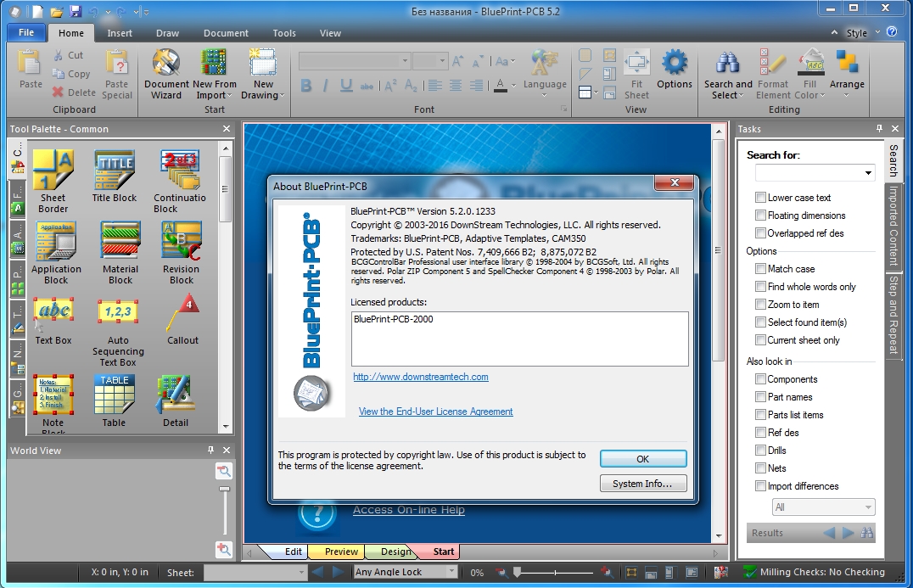The height and width of the screenshot is (588, 913).
Task: View the End-User License Agreement
Action: (435, 412)
